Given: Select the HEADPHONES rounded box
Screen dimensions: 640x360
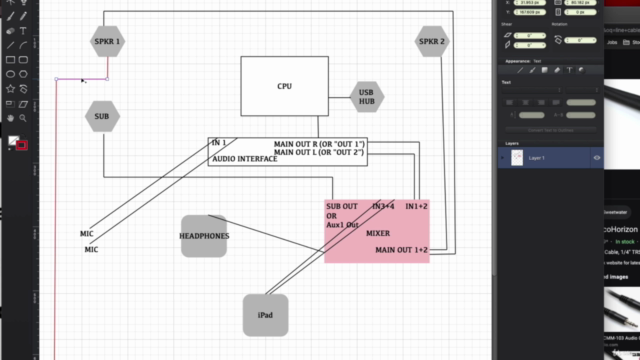Looking at the screenshot, I should tap(204, 236).
